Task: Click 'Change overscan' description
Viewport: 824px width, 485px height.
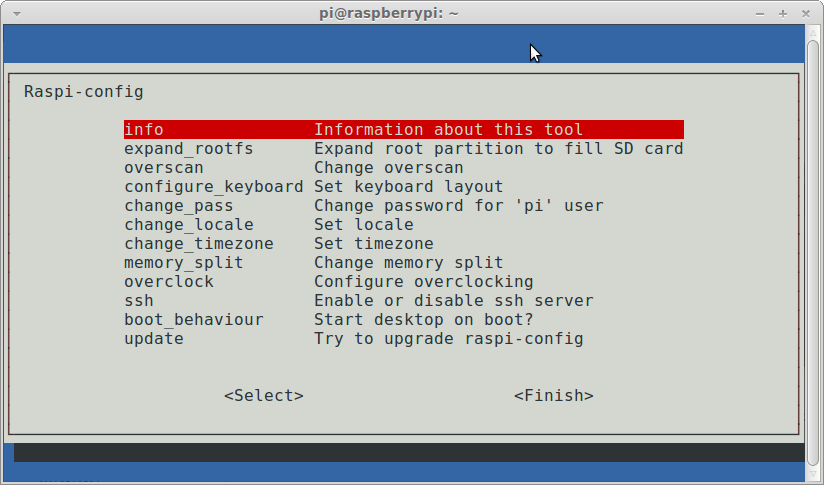Action: pos(389,168)
